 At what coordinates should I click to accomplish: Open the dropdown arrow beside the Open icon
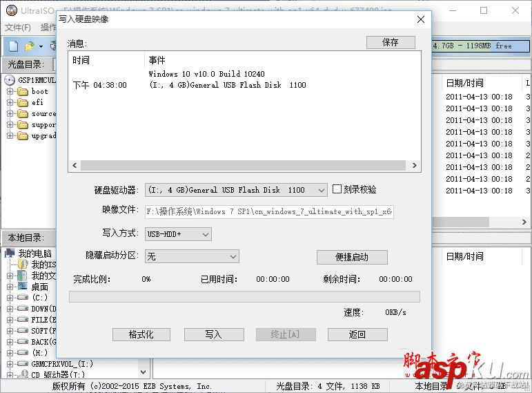[x=41, y=46]
